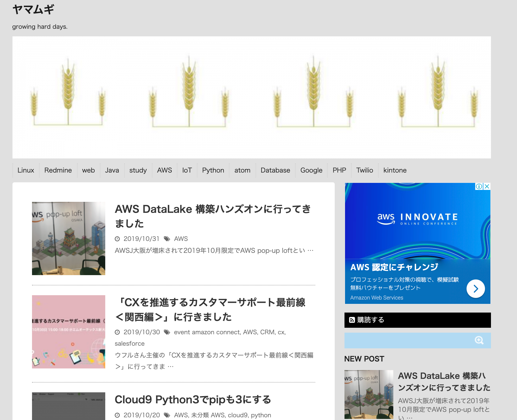Open the Linux category menu
Image resolution: width=517 pixels, height=420 pixels.
26,170
